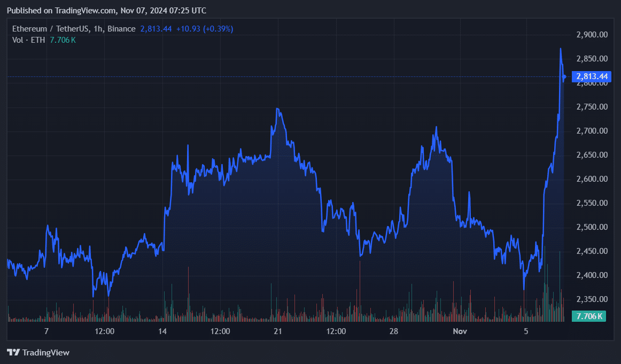Open the Ethereum / TetherUS symbol search

51,28
